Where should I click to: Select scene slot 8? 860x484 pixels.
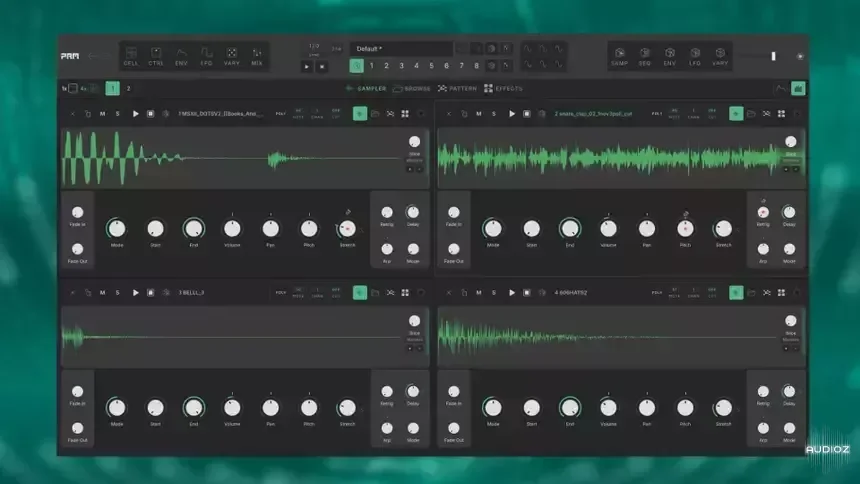(476, 66)
